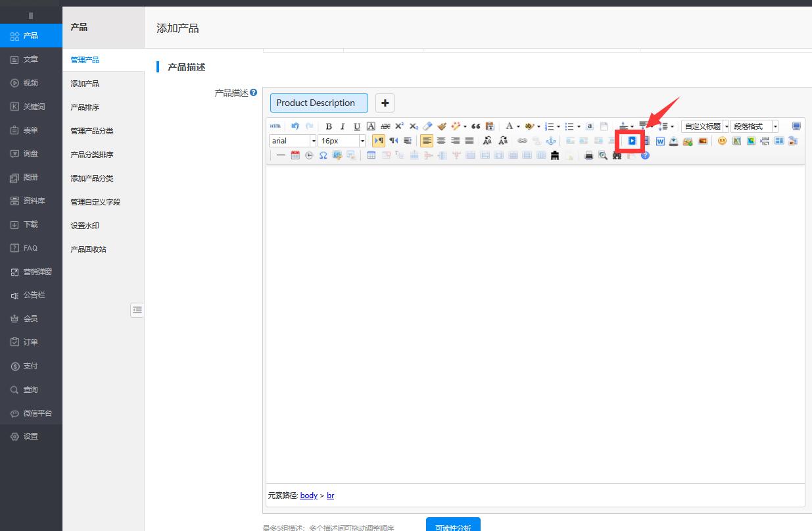The height and width of the screenshot is (531, 812).
Task: Toggle italic formatting
Action: [x=343, y=126]
